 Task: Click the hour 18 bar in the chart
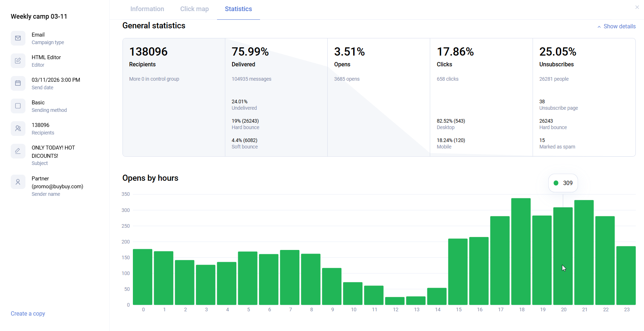click(521, 251)
